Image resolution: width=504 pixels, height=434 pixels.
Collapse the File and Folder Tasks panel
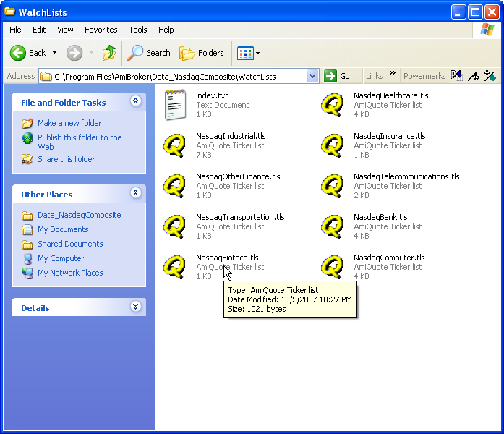[135, 102]
